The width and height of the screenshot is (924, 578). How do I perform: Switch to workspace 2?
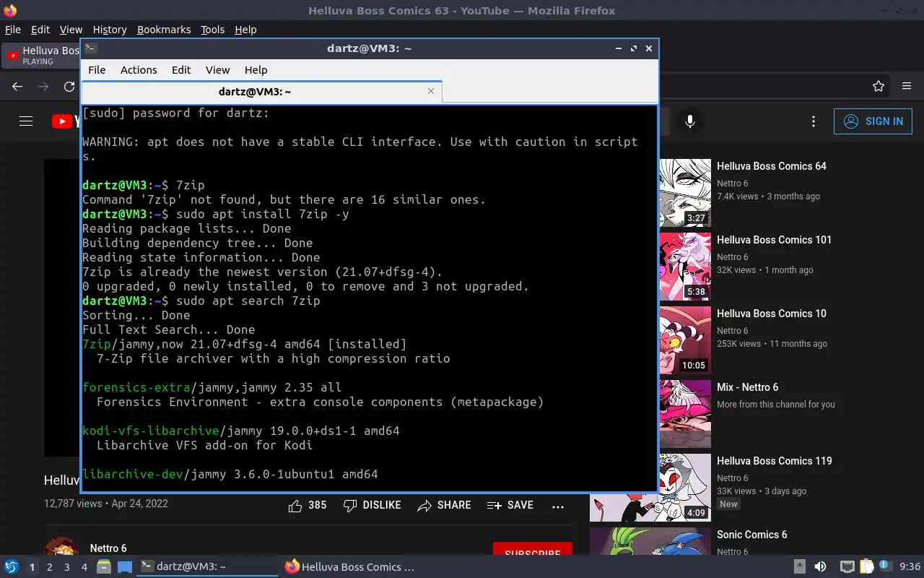(x=49, y=567)
